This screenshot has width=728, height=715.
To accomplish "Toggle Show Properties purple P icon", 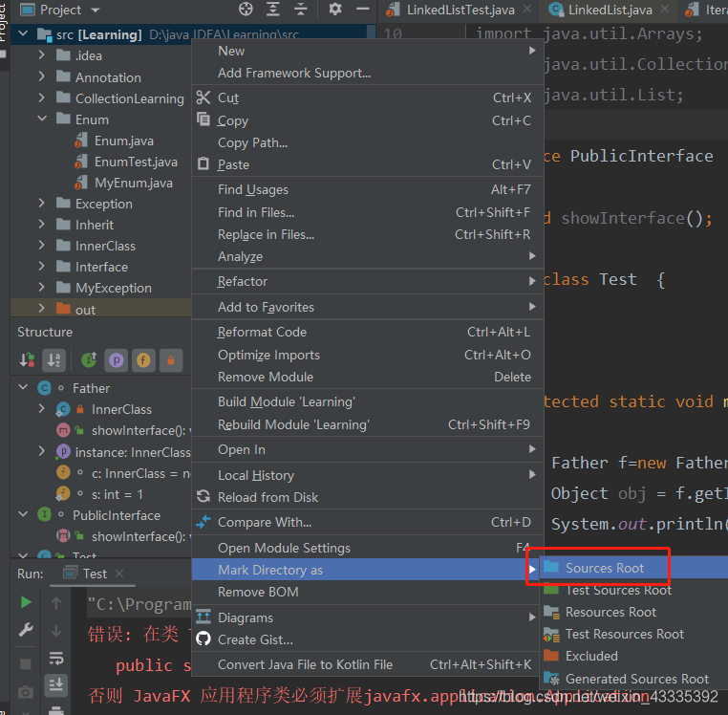I will point(116,360).
